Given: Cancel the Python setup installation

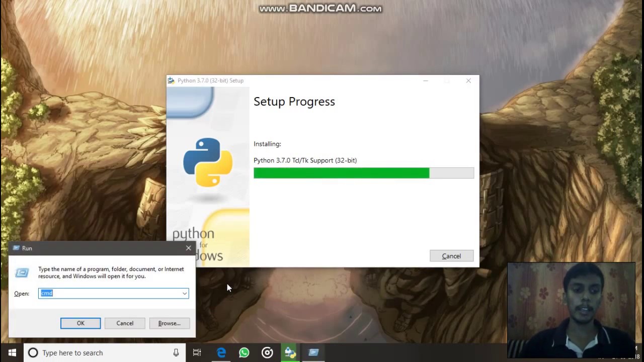Looking at the screenshot, I should click(x=451, y=256).
